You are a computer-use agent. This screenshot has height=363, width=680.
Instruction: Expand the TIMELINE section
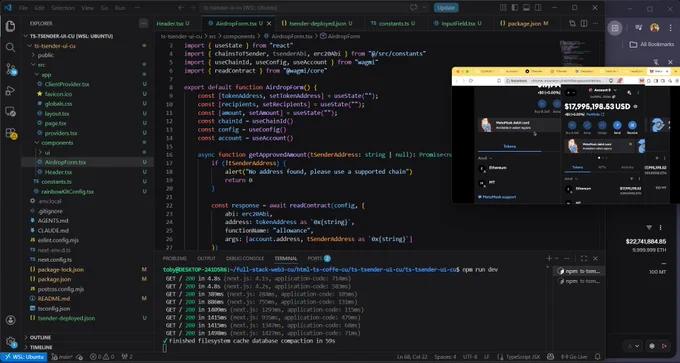(x=41, y=347)
